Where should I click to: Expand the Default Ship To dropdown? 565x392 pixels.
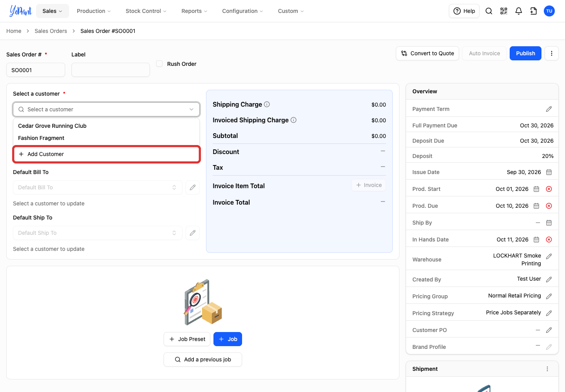tap(98, 233)
